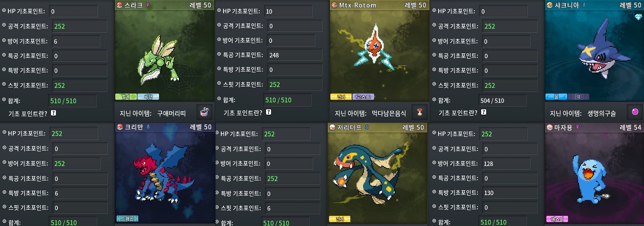Click the 벌레 type badge on 스라크
Screen dimensions: 644x226
(x=126, y=96)
